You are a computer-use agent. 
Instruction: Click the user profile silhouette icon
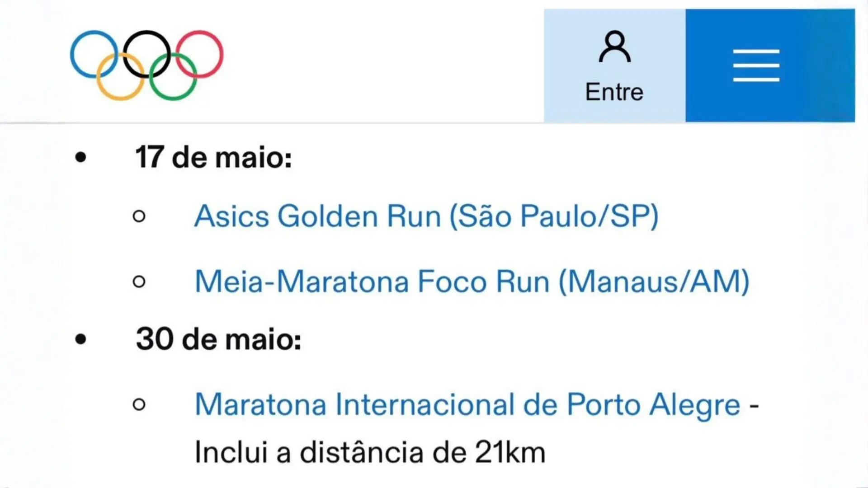614,47
